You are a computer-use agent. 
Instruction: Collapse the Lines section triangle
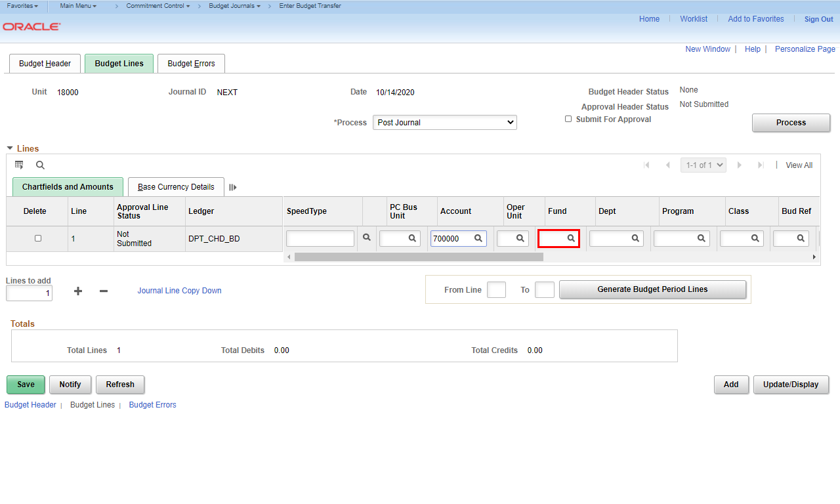click(x=10, y=148)
